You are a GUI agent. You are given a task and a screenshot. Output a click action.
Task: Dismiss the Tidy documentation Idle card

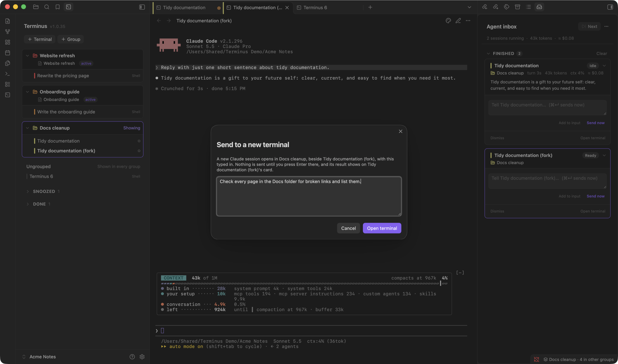(497, 138)
